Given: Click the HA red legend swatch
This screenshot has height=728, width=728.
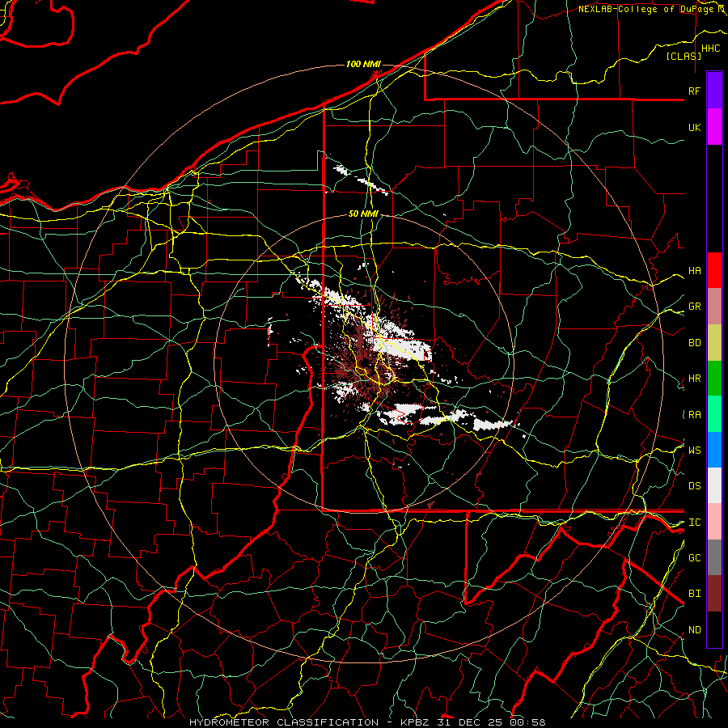Looking at the screenshot, I should 714,270.
